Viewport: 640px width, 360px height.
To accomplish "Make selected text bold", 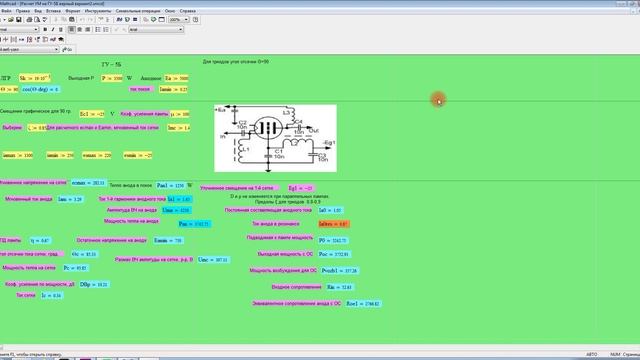I will click(x=45, y=29).
